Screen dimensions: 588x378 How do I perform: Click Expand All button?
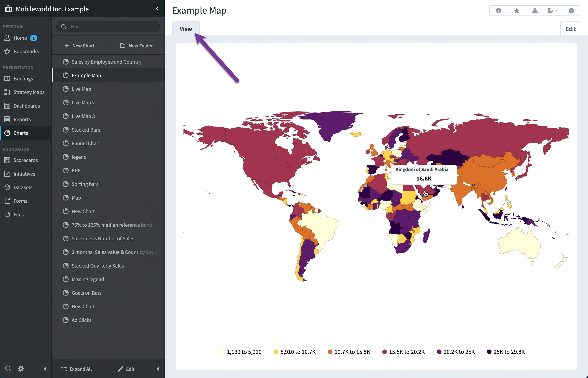click(76, 369)
